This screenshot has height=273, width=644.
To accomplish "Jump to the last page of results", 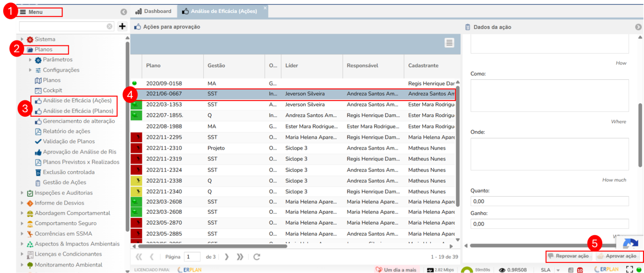I will click(240, 257).
